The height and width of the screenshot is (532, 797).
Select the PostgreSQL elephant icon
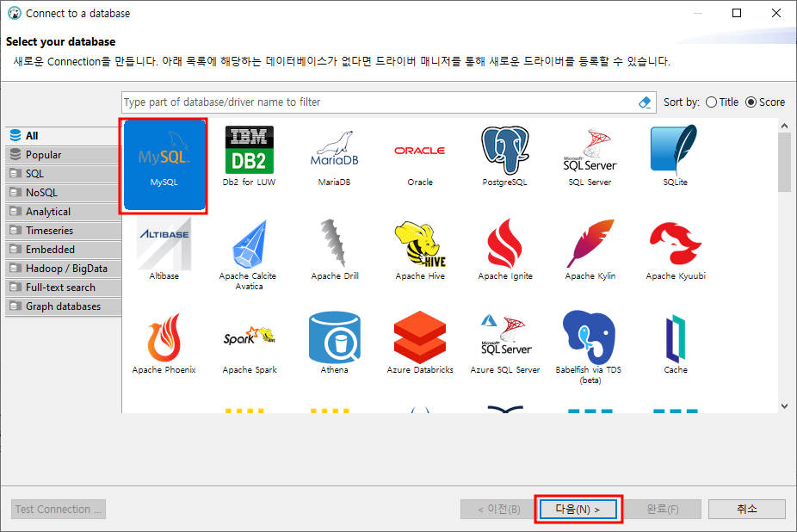505,156
